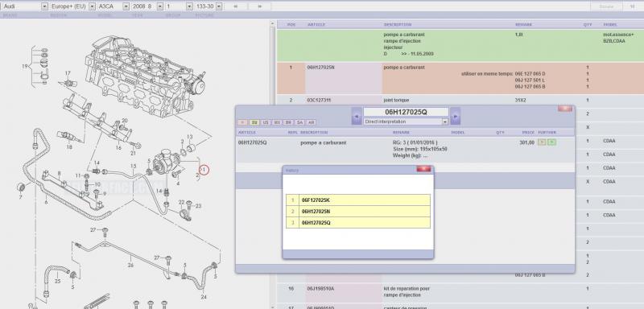This screenshot has height=309, width=644.
Task: Select row 16, article 06J198510A repair kit
Action: tap(460, 292)
